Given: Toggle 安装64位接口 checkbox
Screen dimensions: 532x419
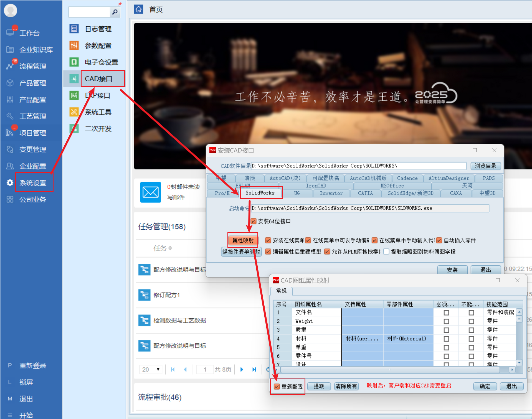Looking at the screenshot, I should [254, 221].
